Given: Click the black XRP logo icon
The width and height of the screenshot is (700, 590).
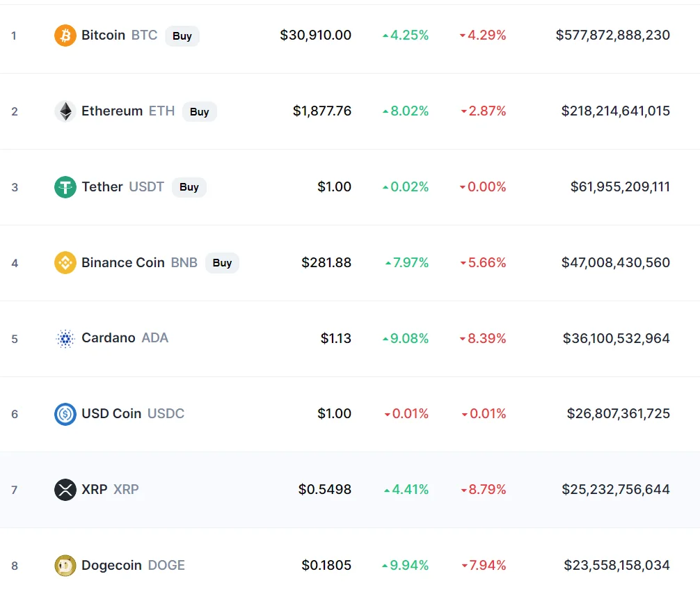Looking at the screenshot, I should pos(65,490).
